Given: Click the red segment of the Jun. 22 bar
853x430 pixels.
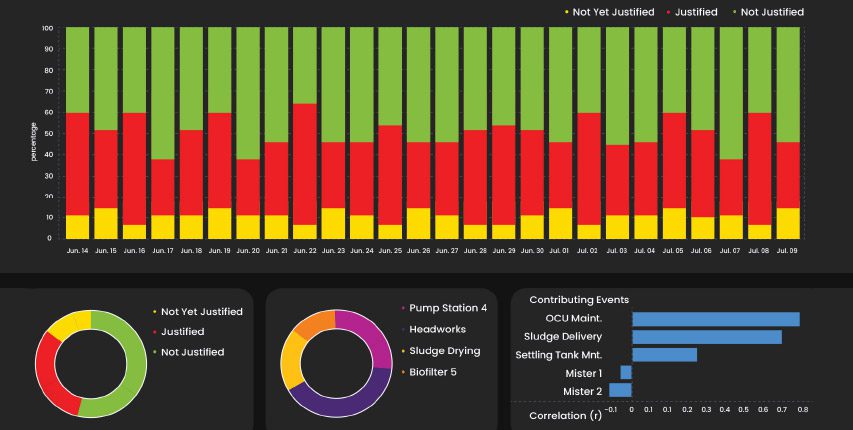Looking at the screenshot, I should pos(305,164).
